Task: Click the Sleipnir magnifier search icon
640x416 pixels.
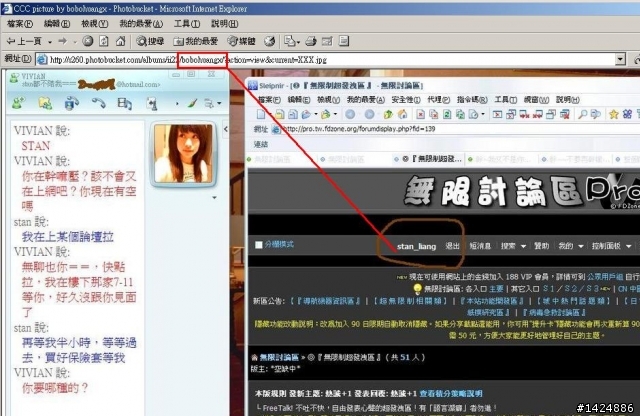Action: [582, 114]
